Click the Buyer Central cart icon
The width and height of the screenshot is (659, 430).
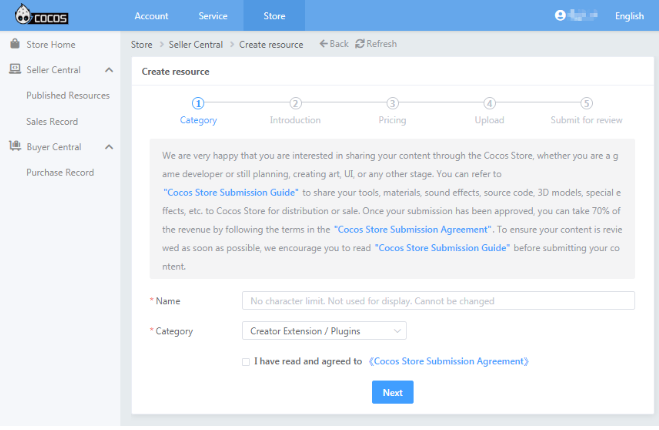coord(15,146)
